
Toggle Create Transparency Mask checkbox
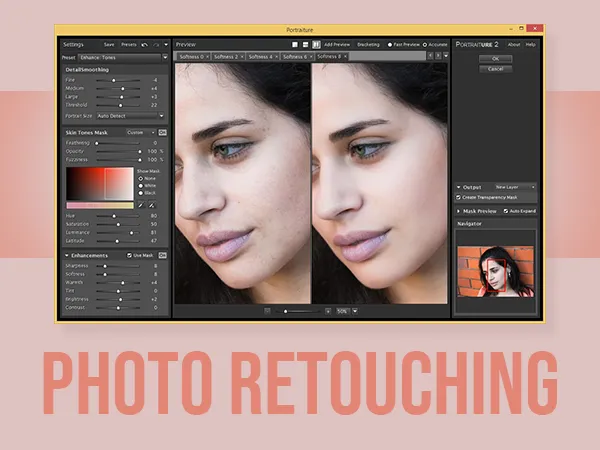tap(458, 197)
